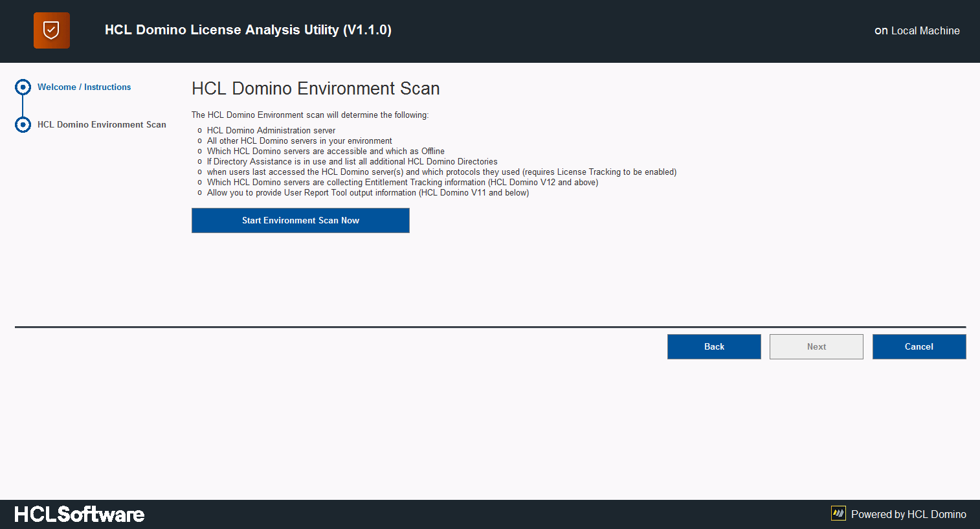The width and height of the screenshot is (980, 529).
Task: Click the 'when users last accessed' bullet
Action: 441,172
